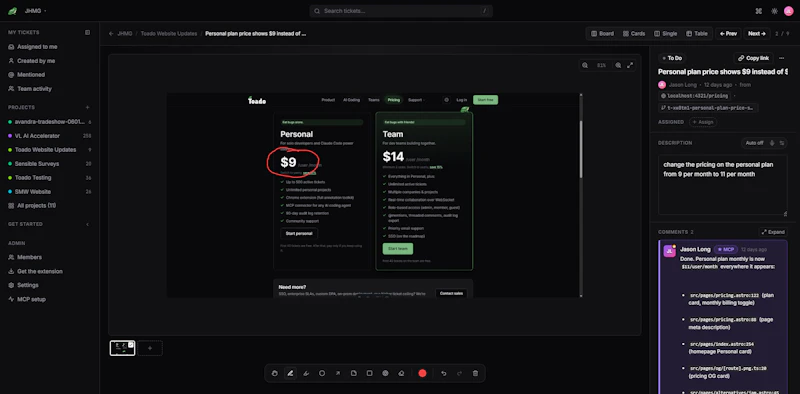800x394 pixels.
Task: Open the red annotation color picker
Action: coord(422,373)
